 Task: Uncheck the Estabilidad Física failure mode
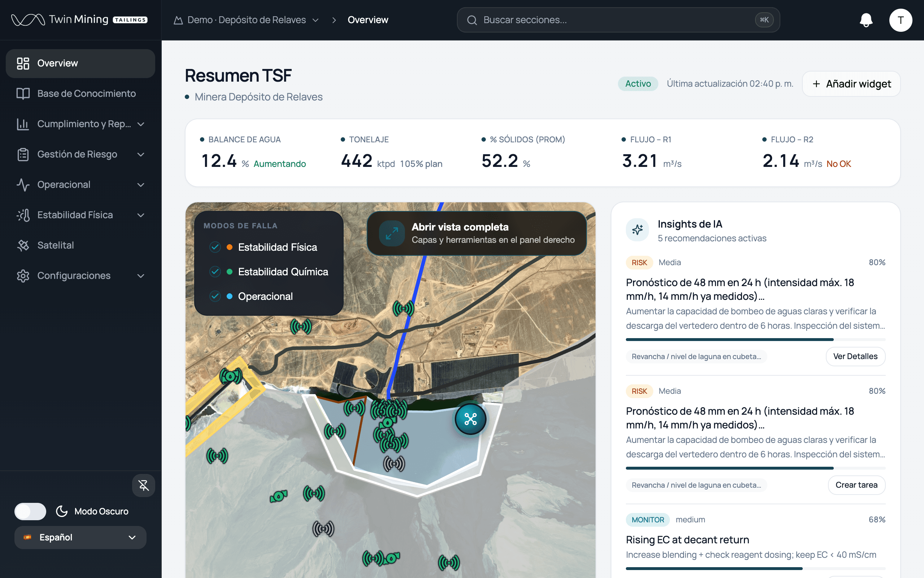215,247
